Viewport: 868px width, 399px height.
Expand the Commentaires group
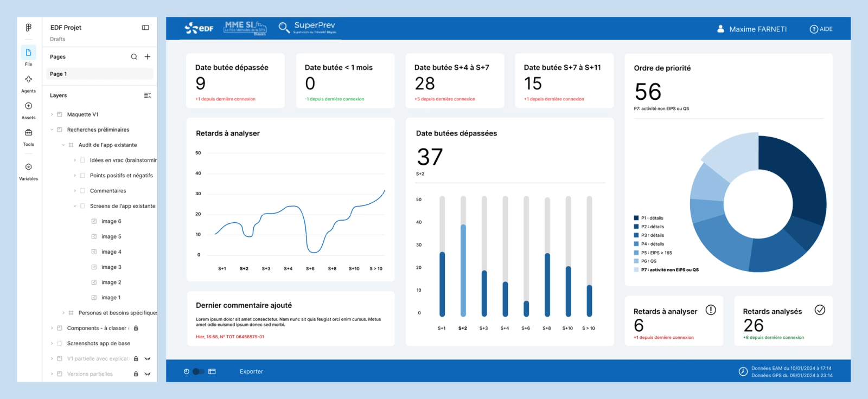75,191
